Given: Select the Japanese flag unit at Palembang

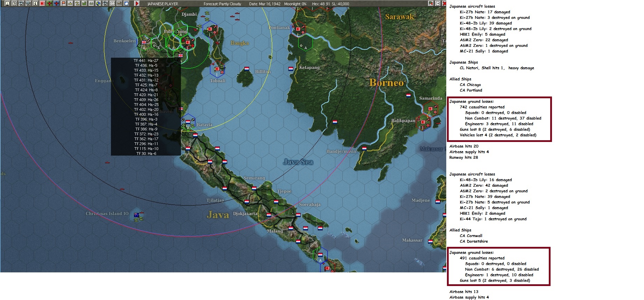Looking at the screenshot, I should click(x=188, y=42).
